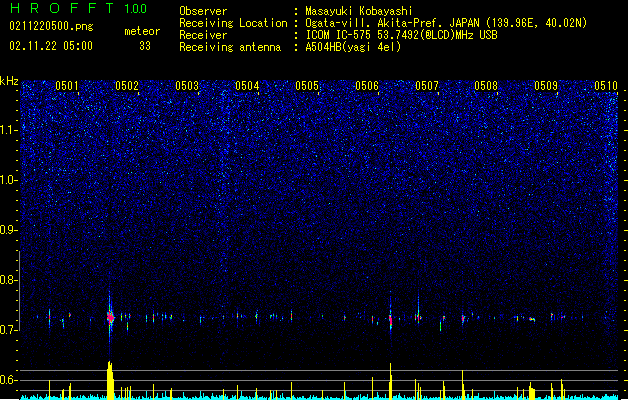The image size is (629, 400).
Task: Click the filename 0211220500.png
Action: pyautogui.click(x=51, y=26)
